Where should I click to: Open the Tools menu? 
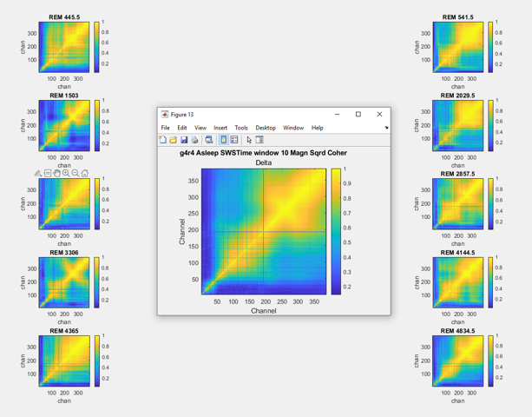pyautogui.click(x=241, y=128)
